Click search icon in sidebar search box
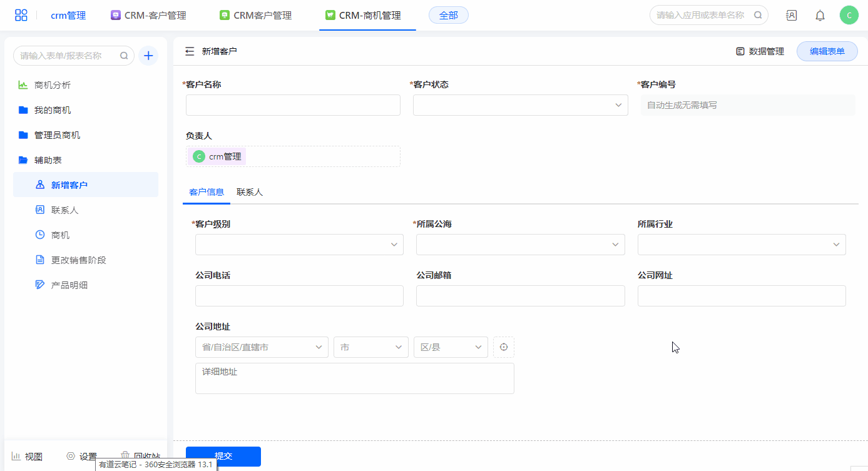This screenshot has width=868, height=471. tap(124, 56)
